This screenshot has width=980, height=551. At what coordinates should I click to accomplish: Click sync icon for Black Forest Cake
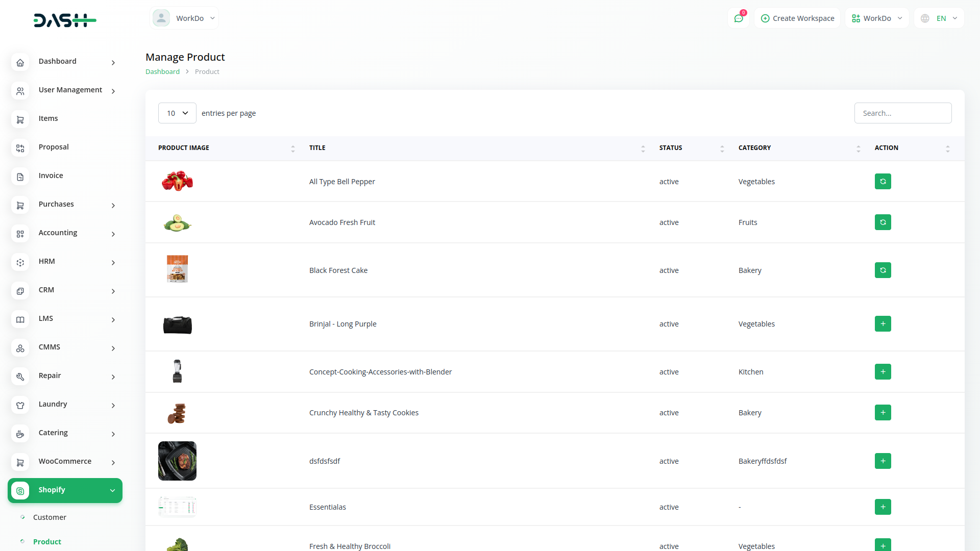pyautogui.click(x=883, y=270)
